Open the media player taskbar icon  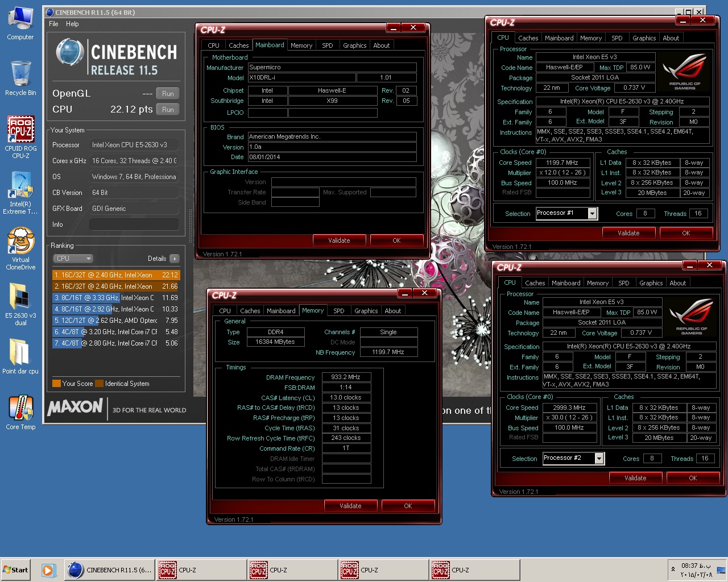click(48, 570)
